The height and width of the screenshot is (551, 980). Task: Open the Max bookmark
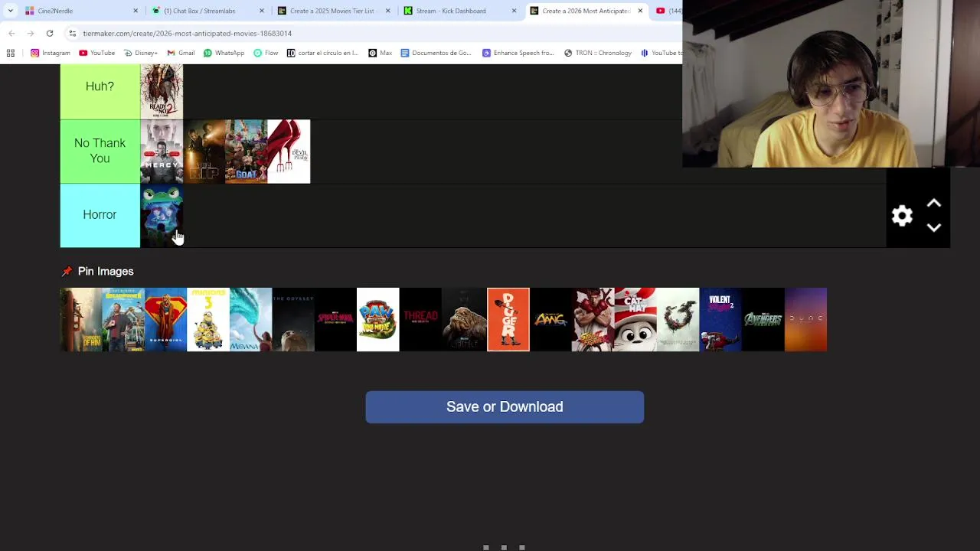(380, 53)
